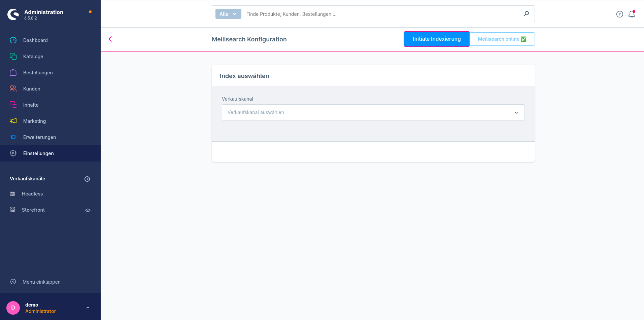The image size is (644, 320).
Task: Click the Administration title text
Action: (x=44, y=12)
